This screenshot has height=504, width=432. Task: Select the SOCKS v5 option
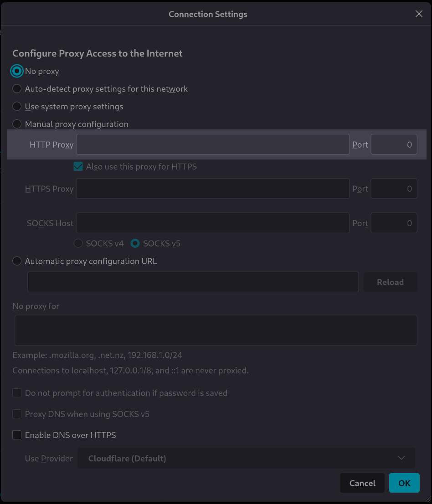pyautogui.click(x=135, y=243)
